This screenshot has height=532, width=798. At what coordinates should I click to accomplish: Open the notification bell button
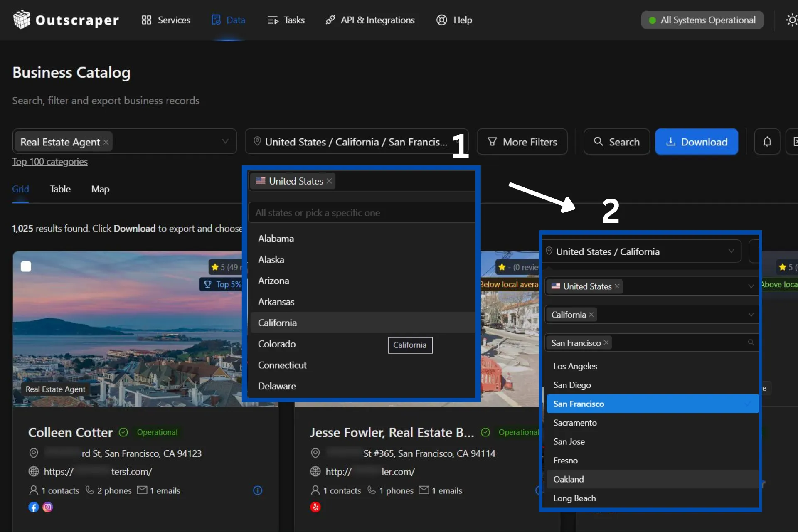[x=767, y=142]
